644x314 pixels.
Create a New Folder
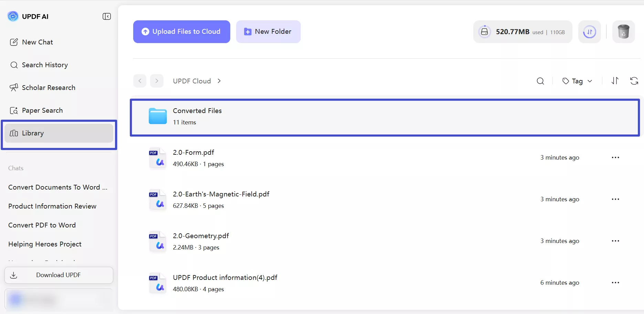tap(268, 31)
